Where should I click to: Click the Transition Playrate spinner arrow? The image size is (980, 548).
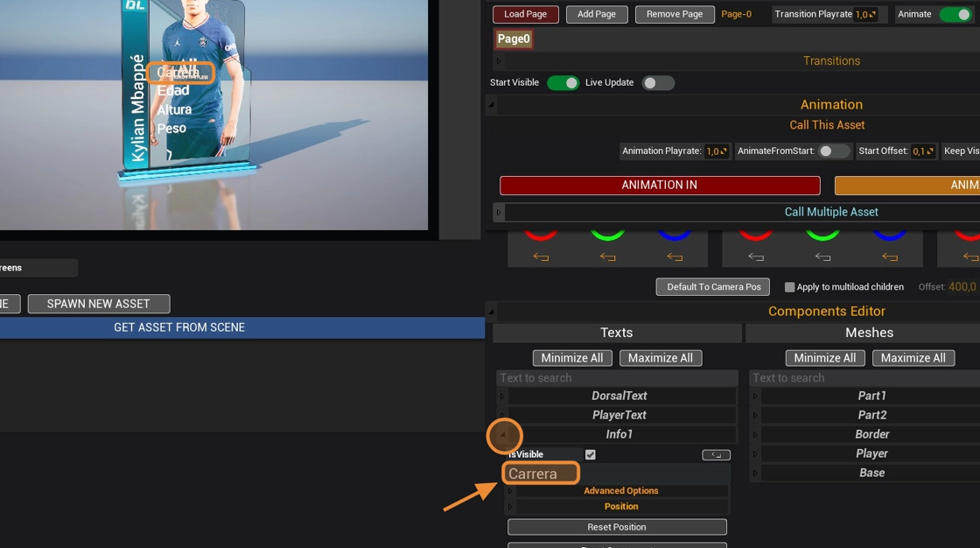pos(872,14)
